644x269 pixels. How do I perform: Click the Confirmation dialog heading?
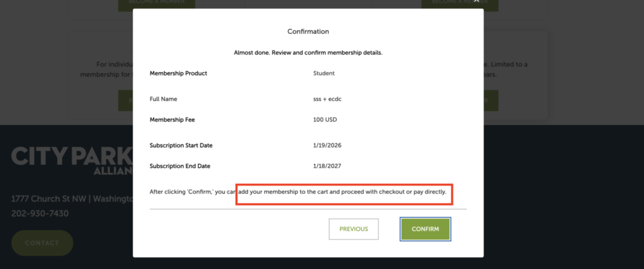click(308, 31)
